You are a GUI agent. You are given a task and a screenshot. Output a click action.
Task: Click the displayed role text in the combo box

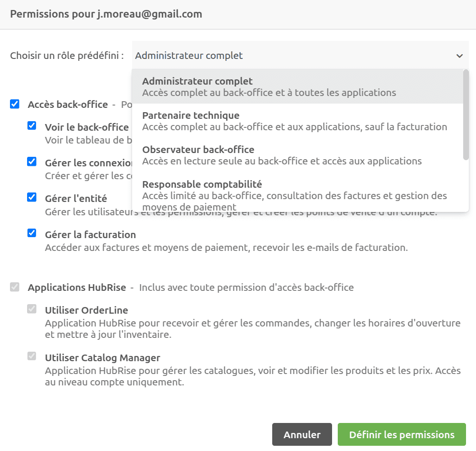pyautogui.click(x=189, y=56)
